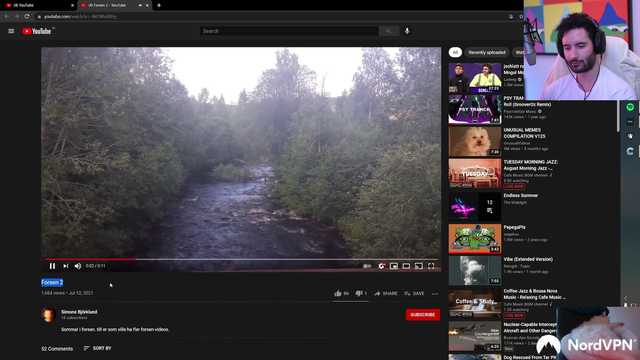The width and height of the screenshot is (640, 360).
Task: Subscribe to Simone Björklund's channel
Action: [422, 315]
